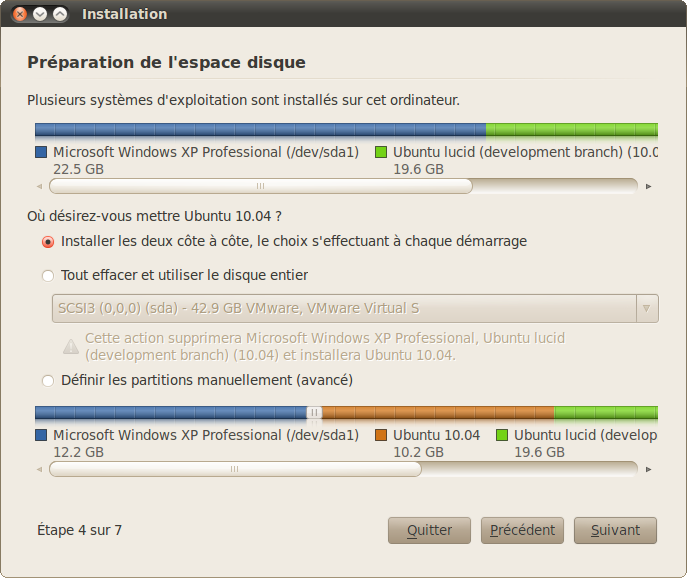Click the window minimize button in title bar
This screenshot has height=578, width=687.
(x=40, y=14)
